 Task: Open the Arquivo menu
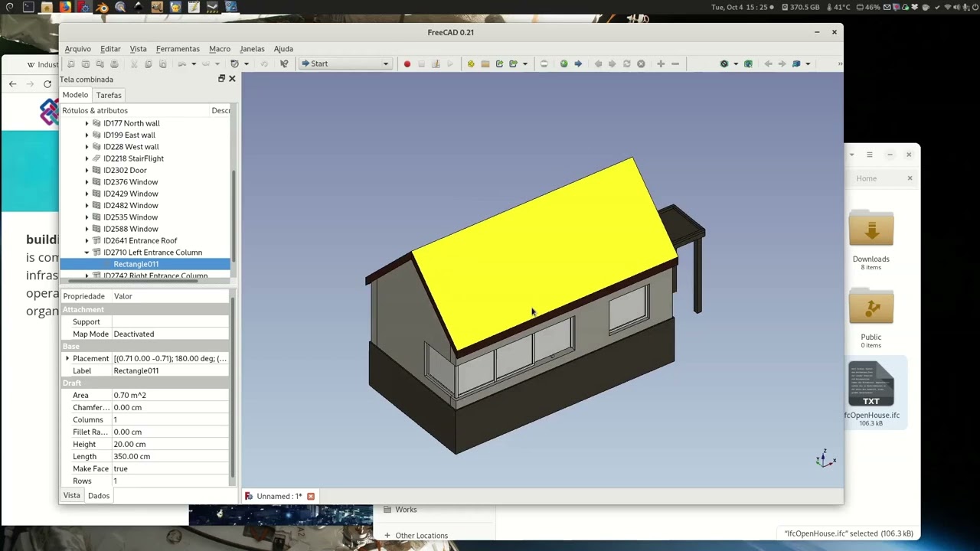(77, 49)
